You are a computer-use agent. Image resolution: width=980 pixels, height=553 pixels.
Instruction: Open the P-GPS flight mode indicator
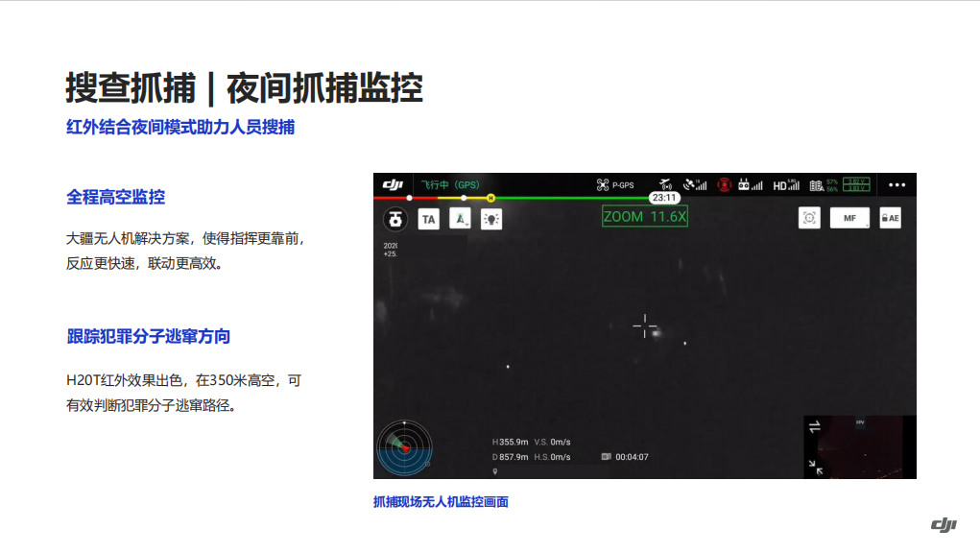tap(615, 184)
